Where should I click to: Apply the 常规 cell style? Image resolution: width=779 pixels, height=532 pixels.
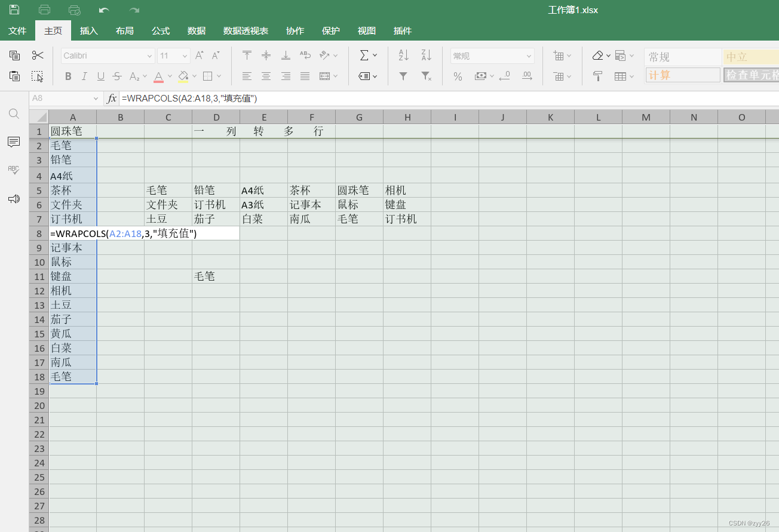click(683, 57)
